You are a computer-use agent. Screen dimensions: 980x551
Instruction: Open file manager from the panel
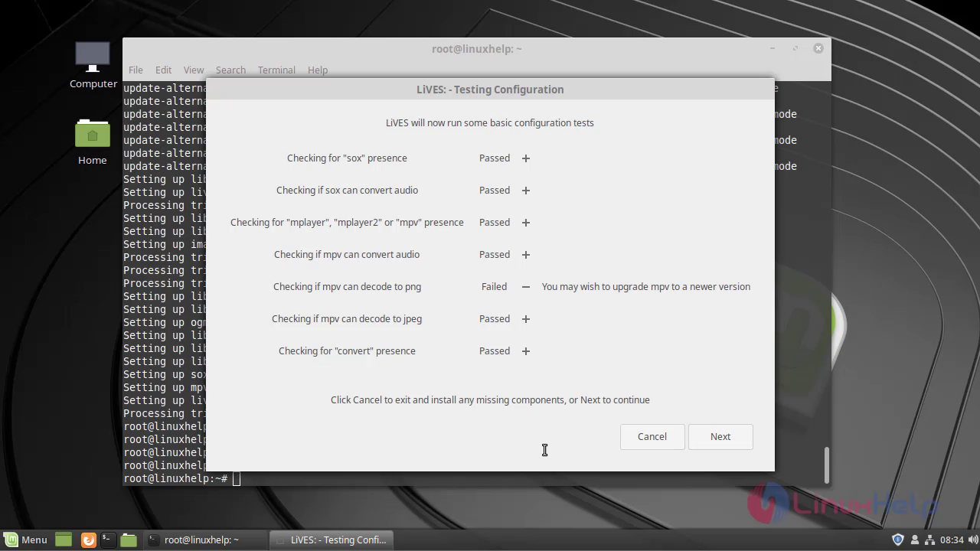point(129,540)
